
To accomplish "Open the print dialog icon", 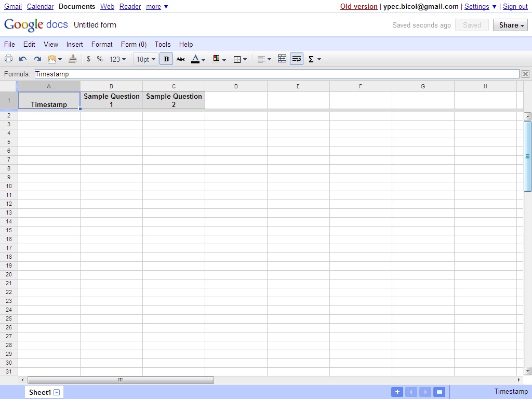I will 8,59.
